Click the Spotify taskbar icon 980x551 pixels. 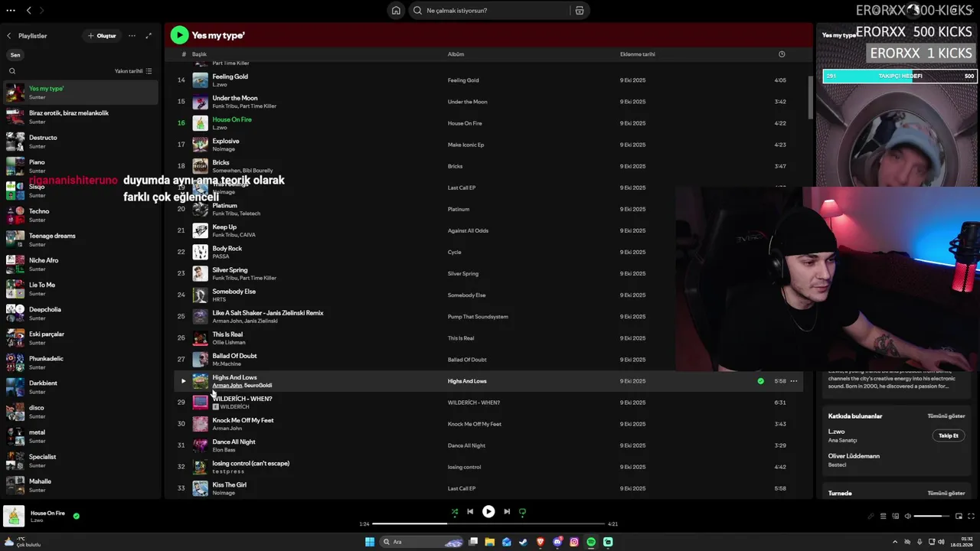(x=591, y=542)
